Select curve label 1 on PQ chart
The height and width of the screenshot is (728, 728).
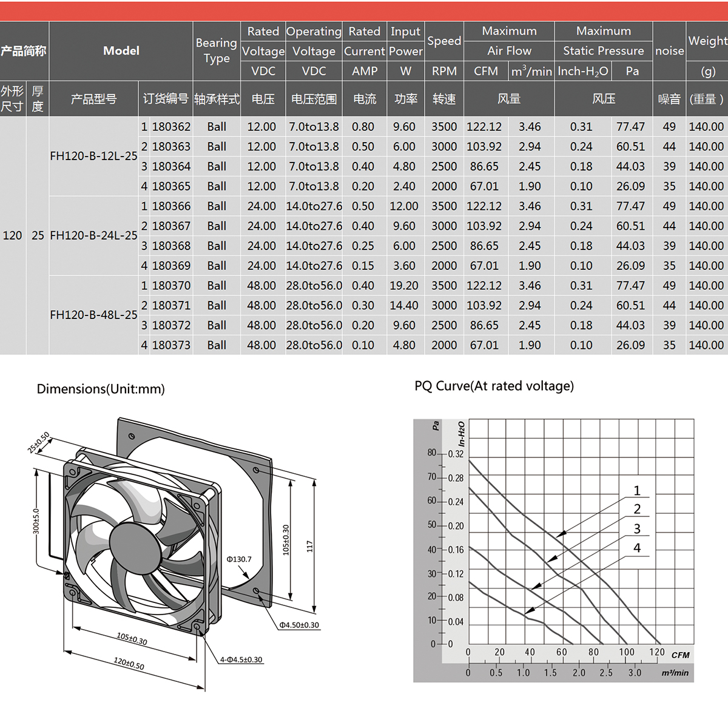point(637,490)
